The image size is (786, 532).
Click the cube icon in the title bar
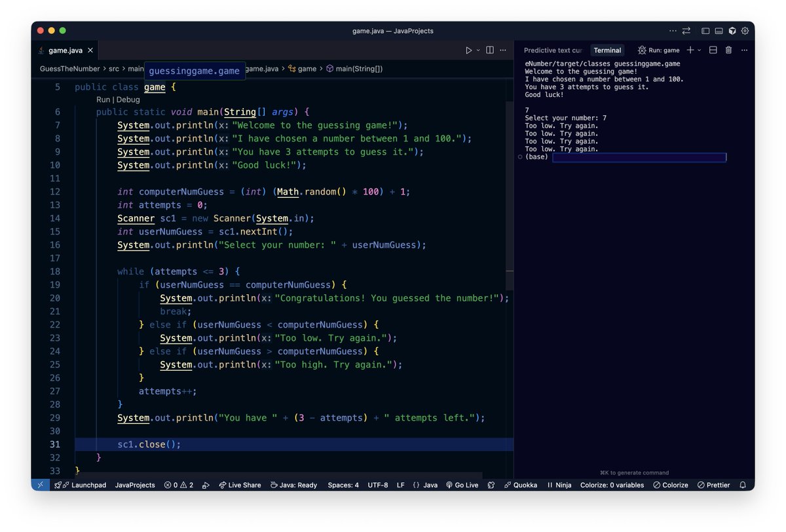[x=732, y=31]
